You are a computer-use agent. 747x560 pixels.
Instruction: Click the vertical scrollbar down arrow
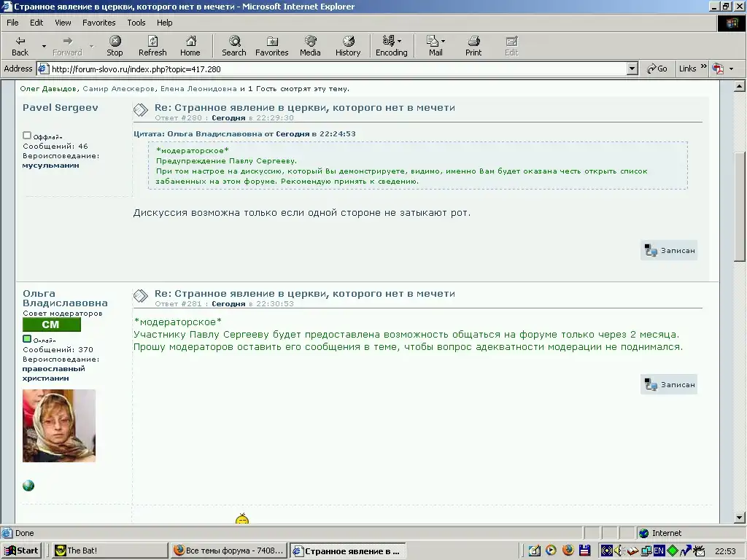[x=740, y=517]
